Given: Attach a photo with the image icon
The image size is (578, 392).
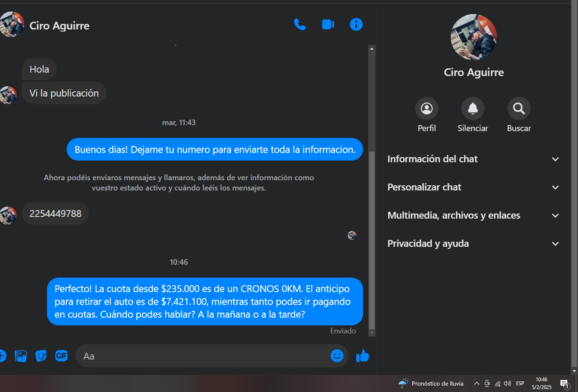Looking at the screenshot, I should tap(21, 356).
